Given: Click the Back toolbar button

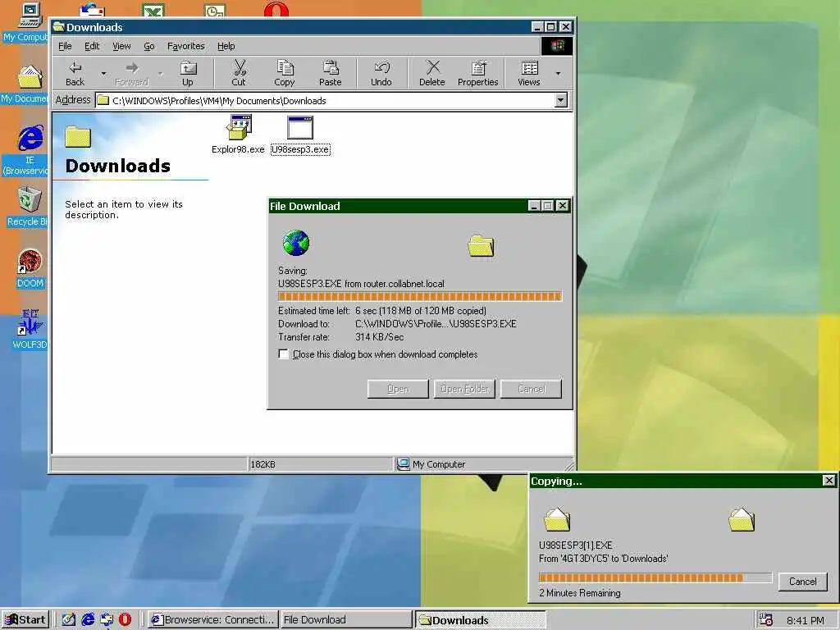Looking at the screenshot, I should click(75, 73).
